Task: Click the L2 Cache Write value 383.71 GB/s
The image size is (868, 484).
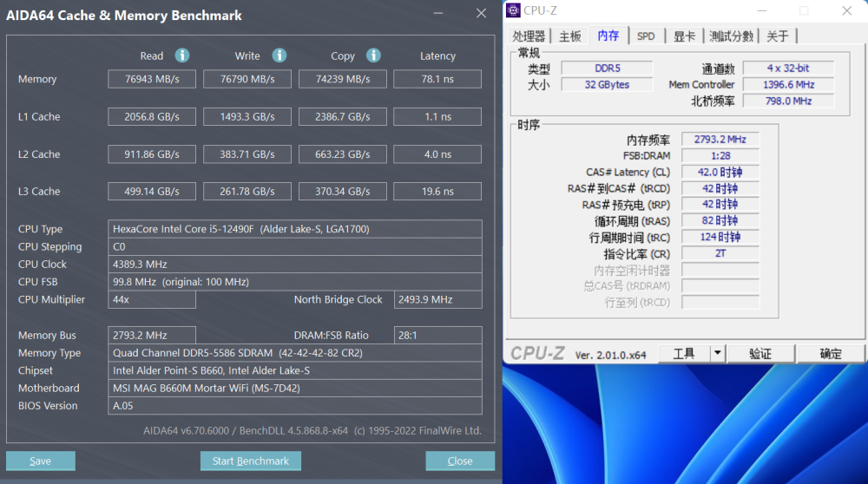Action: [x=247, y=154]
